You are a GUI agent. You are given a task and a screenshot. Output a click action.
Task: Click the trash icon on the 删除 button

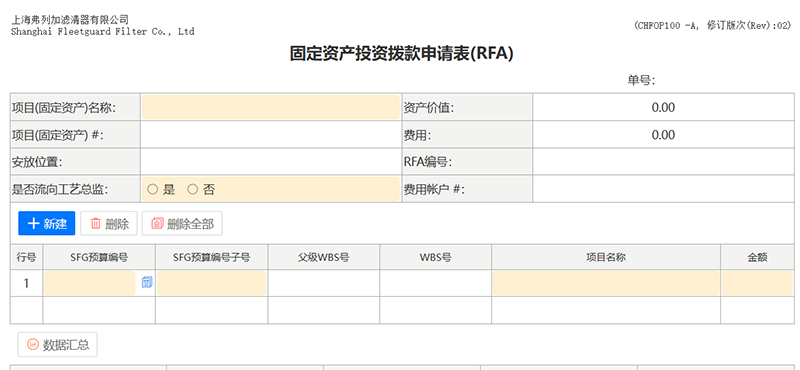95,224
